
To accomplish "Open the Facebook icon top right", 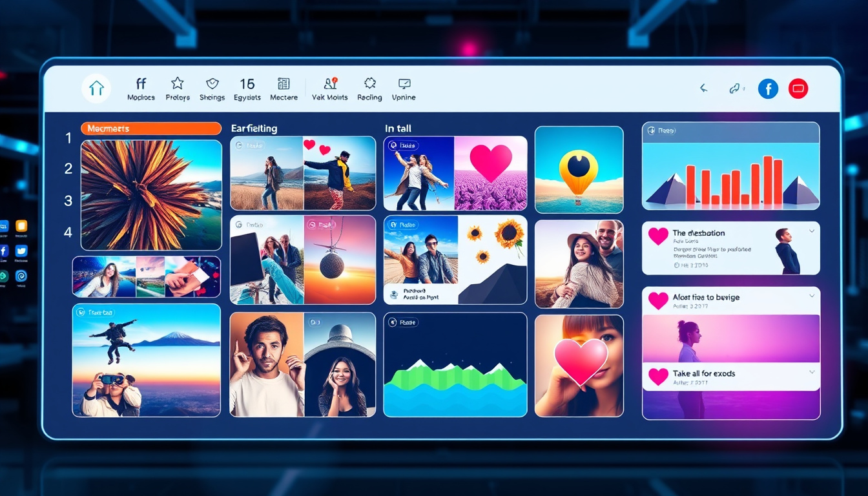I will tap(768, 88).
